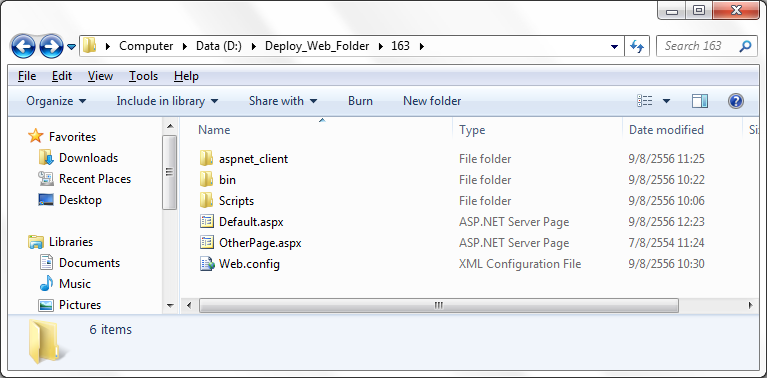
Task: Open Documents library
Action: click(x=89, y=263)
